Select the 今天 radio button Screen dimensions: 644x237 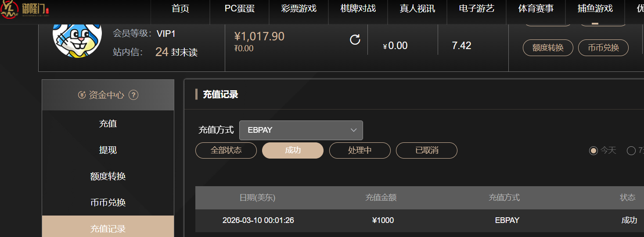[x=594, y=151]
